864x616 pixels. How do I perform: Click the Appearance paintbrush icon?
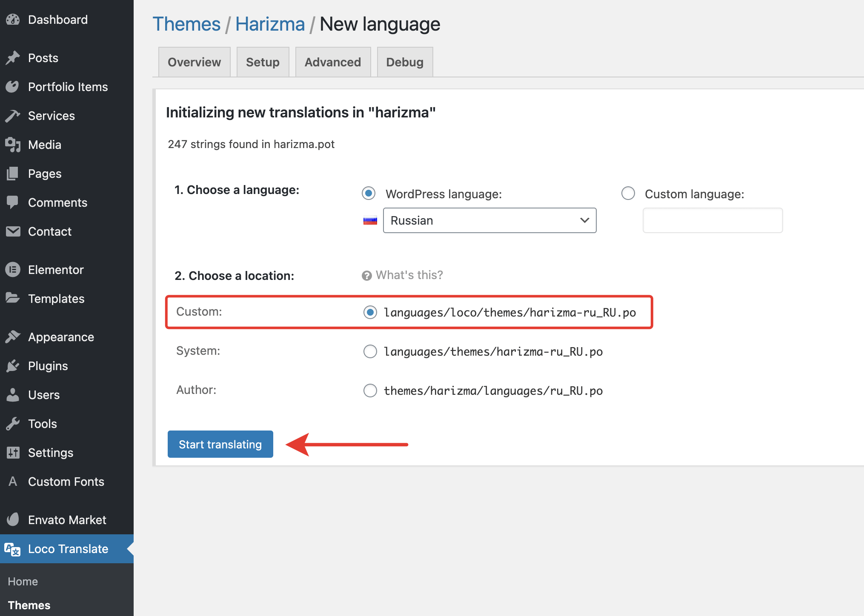[13, 337]
